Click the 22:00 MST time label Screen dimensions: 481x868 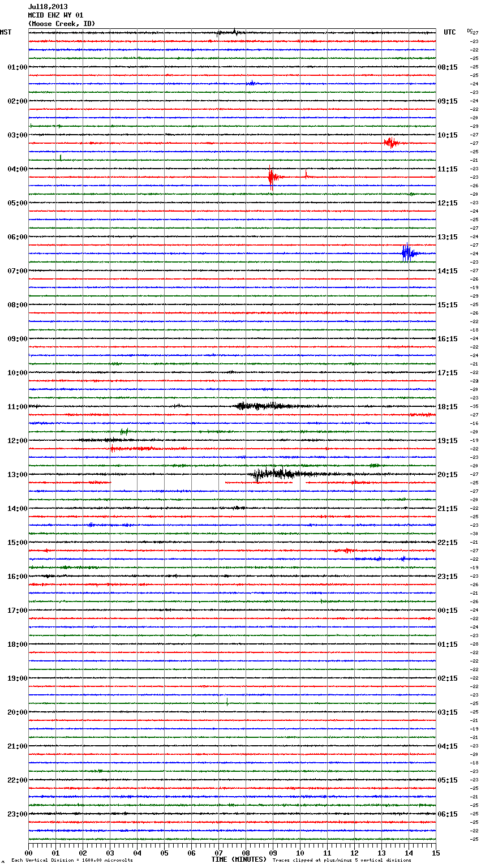point(17,780)
